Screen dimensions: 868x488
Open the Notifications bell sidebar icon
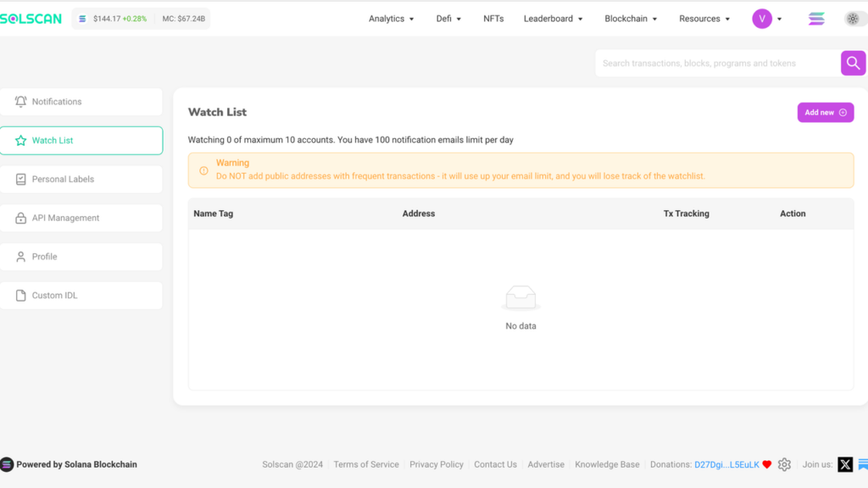pyautogui.click(x=20, y=101)
